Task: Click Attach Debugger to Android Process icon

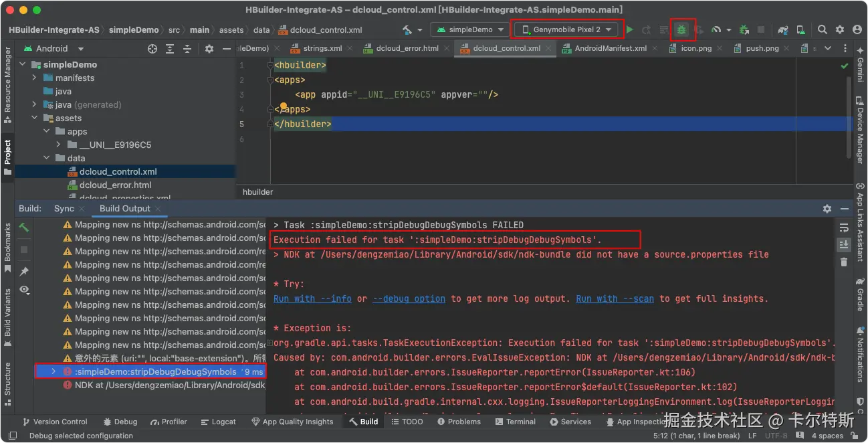Action: click(x=744, y=30)
